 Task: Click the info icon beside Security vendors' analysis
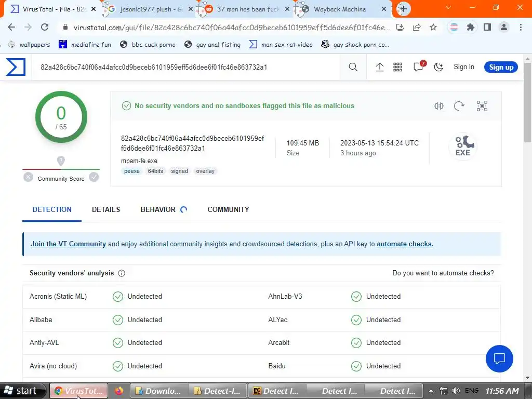122,273
